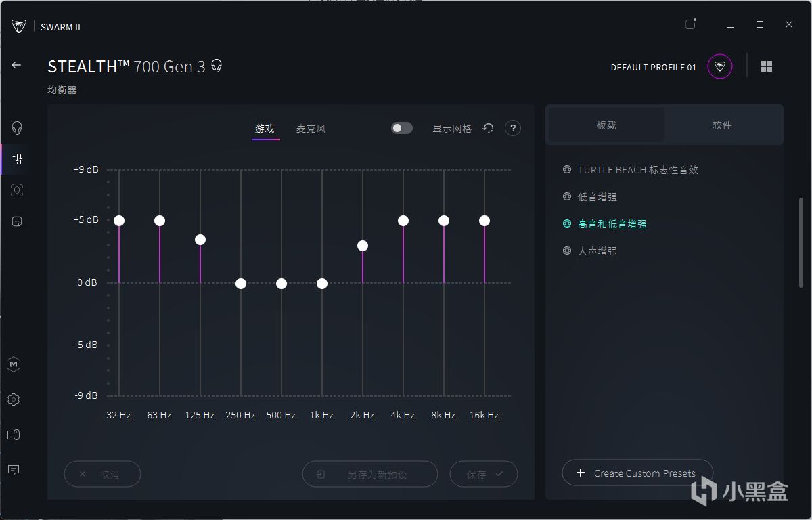Open the feedback chat icon

14,469
